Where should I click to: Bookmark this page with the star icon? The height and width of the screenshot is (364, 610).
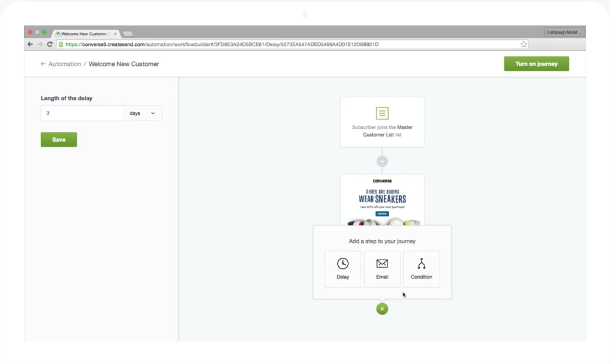pos(523,44)
